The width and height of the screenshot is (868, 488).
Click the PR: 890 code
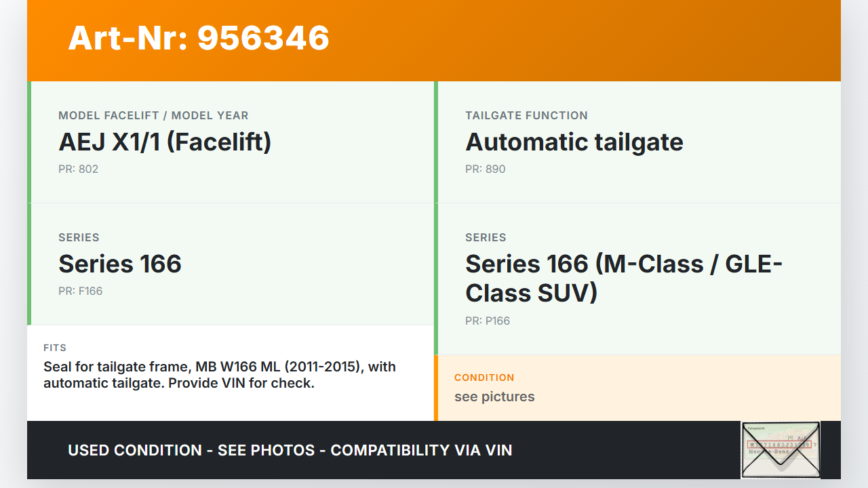pos(485,169)
